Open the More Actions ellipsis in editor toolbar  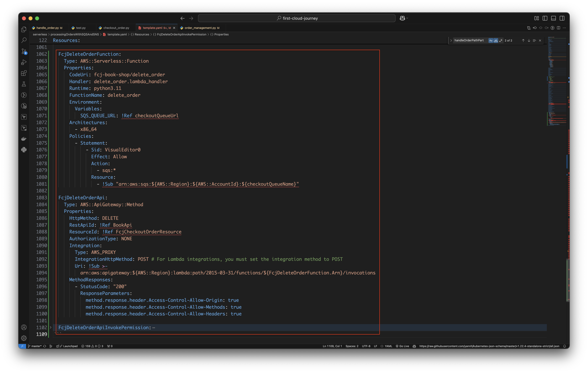(x=564, y=28)
